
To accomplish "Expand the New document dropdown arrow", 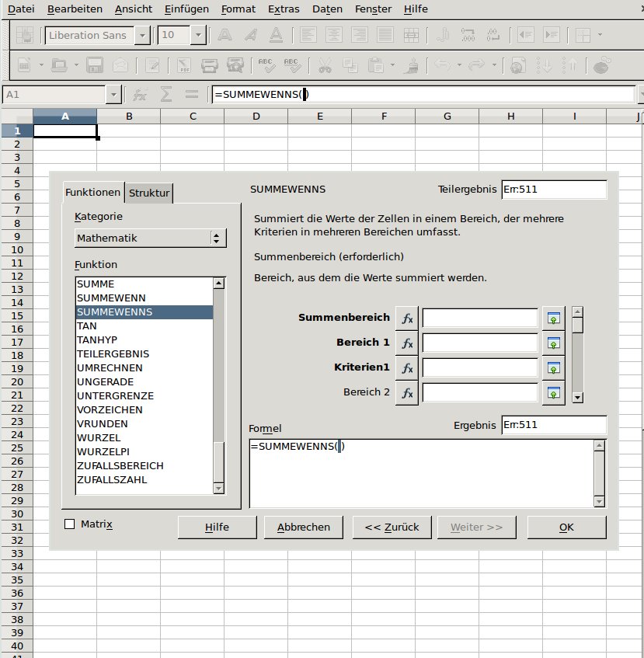I will tap(41, 65).
